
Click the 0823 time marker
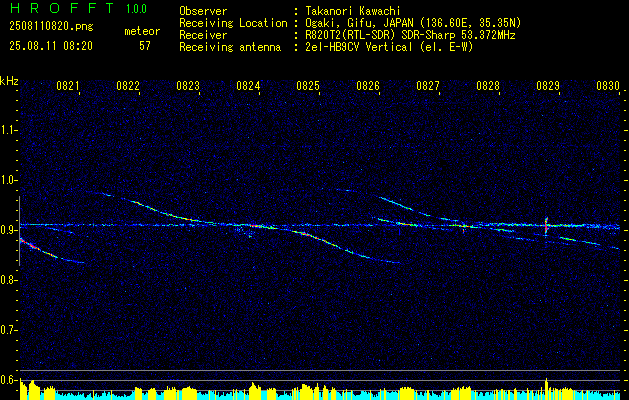coord(188,86)
